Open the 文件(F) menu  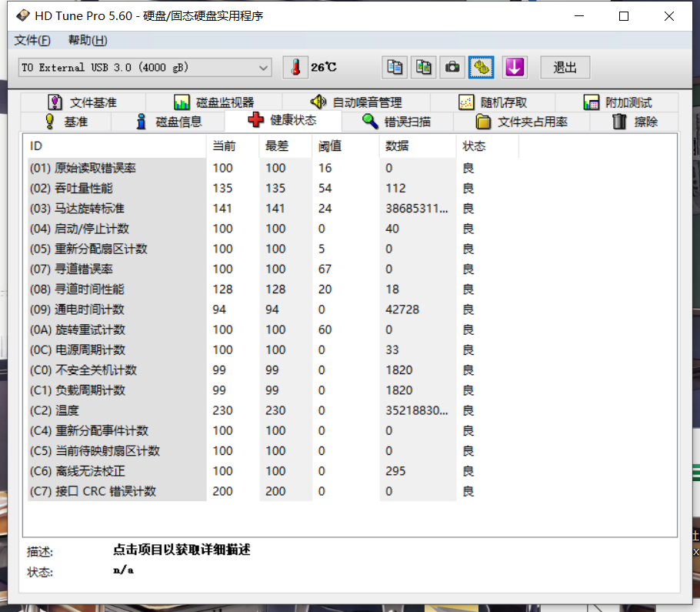pyautogui.click(x=32, y=41)
